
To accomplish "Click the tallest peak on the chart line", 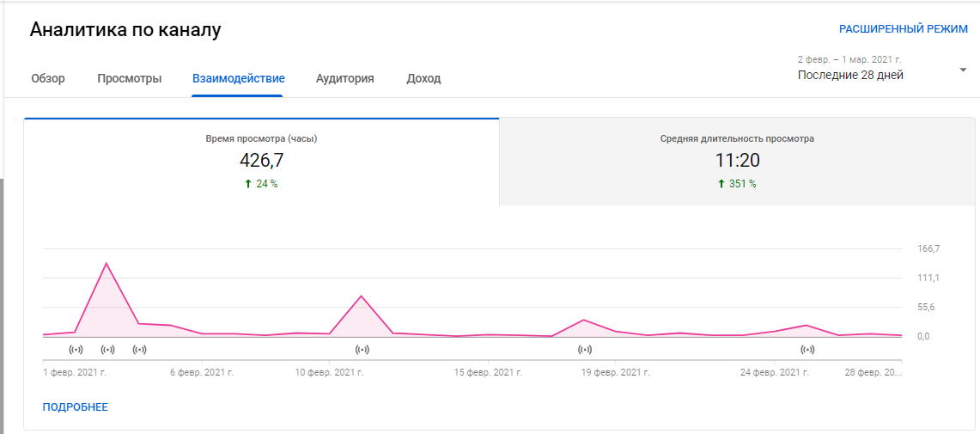I will [x=106, y=263].
